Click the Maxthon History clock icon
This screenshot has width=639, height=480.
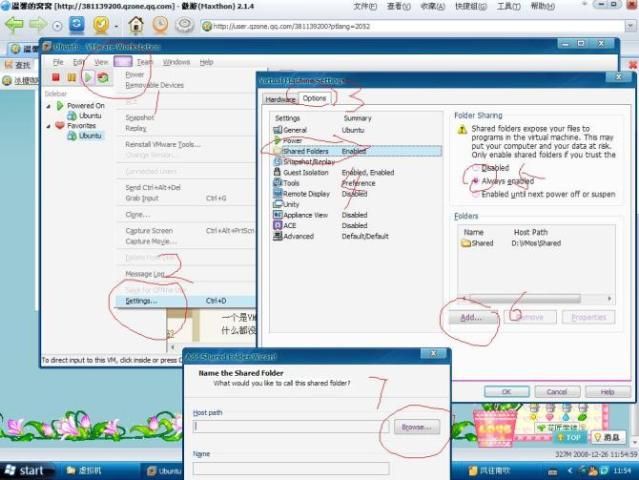click(x=160, y=25)
